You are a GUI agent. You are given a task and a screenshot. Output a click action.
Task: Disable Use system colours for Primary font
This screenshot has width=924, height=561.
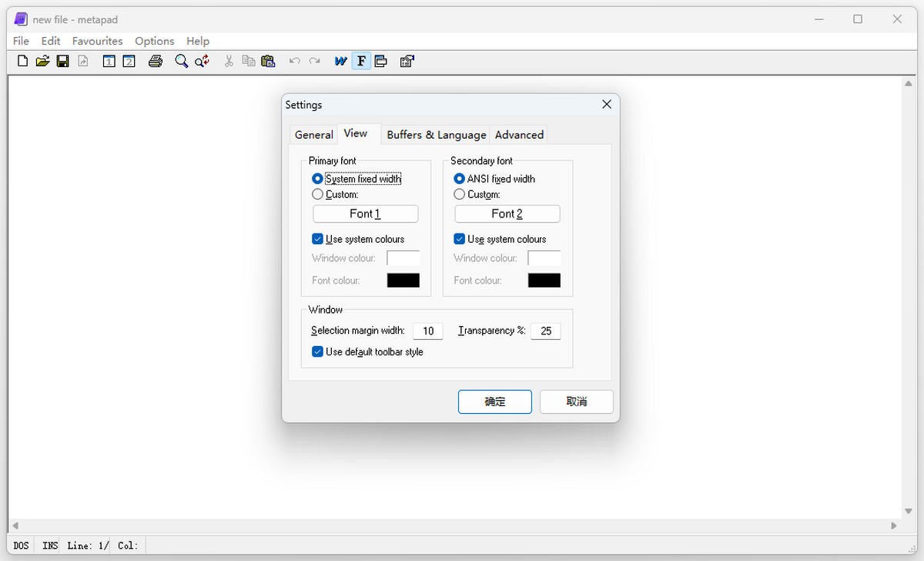coord(317,240)
